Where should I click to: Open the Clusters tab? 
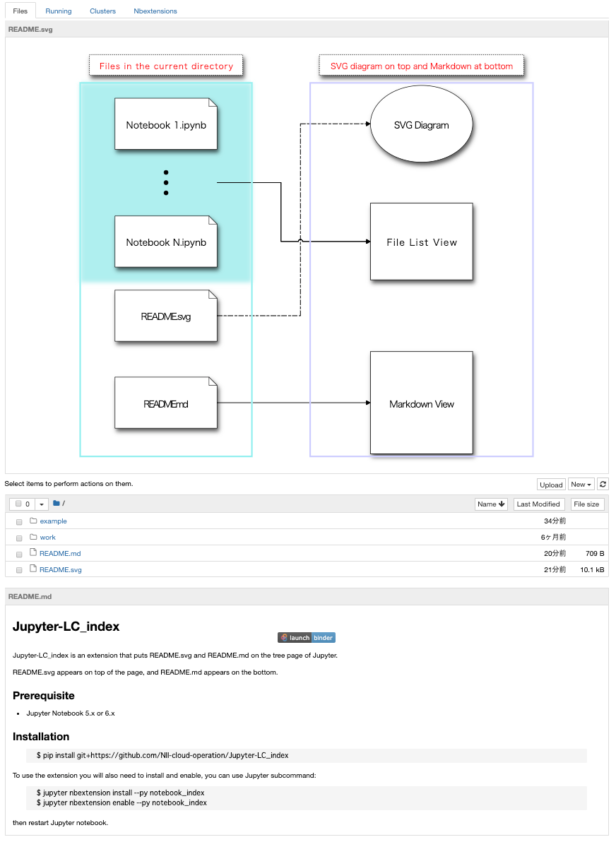tap(102, 11)
